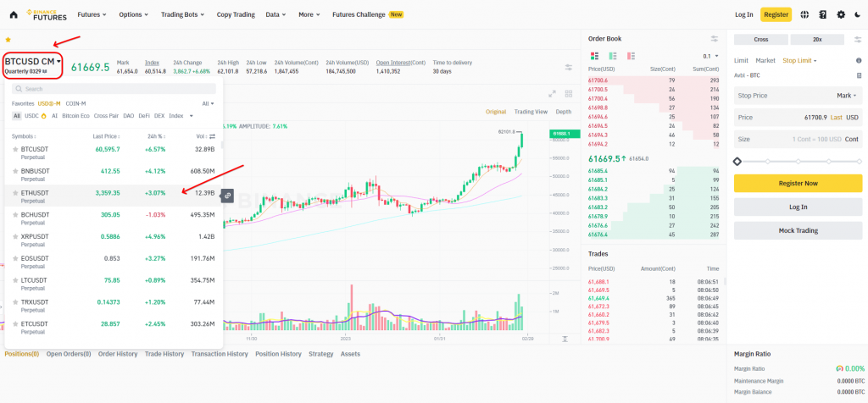Favorite BCHUSDT with its star
868x403 pixels.
tap(15, 214)
